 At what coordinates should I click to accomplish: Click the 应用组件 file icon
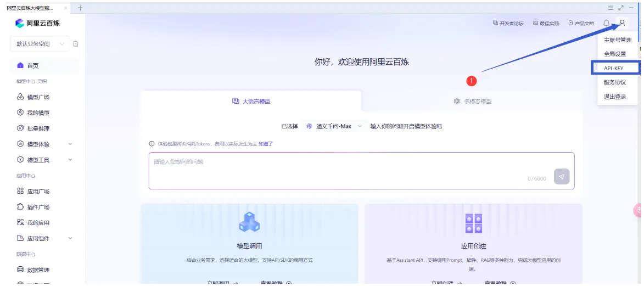click(20, 238)
